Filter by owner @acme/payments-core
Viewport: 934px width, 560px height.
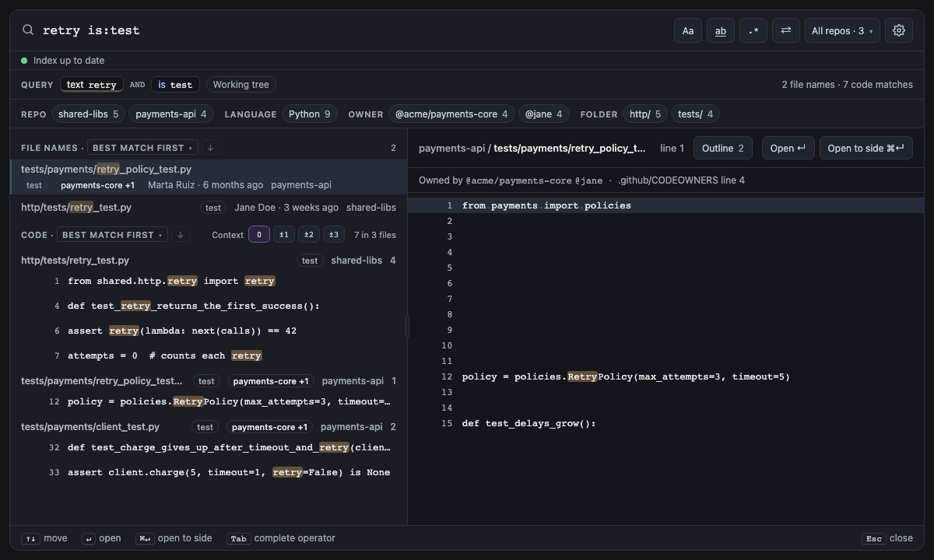[x=451, y=114]
